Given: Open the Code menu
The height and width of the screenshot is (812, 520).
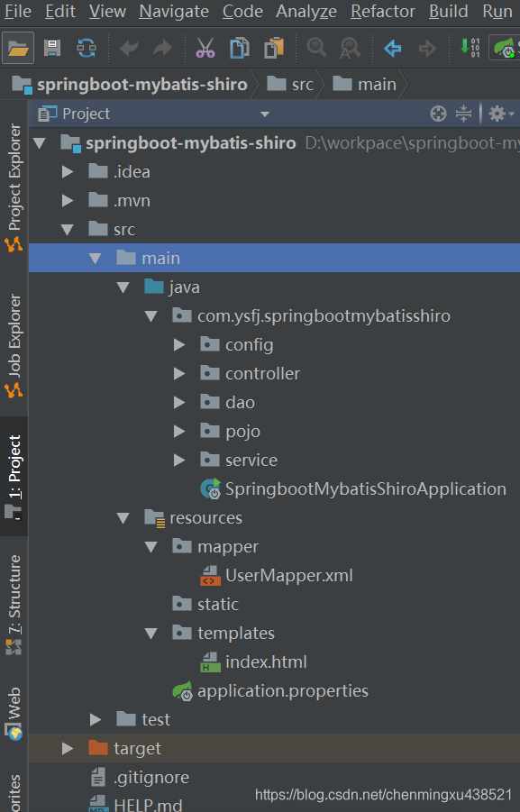Looking at the screenshot, I should click(x=242, y=12).
